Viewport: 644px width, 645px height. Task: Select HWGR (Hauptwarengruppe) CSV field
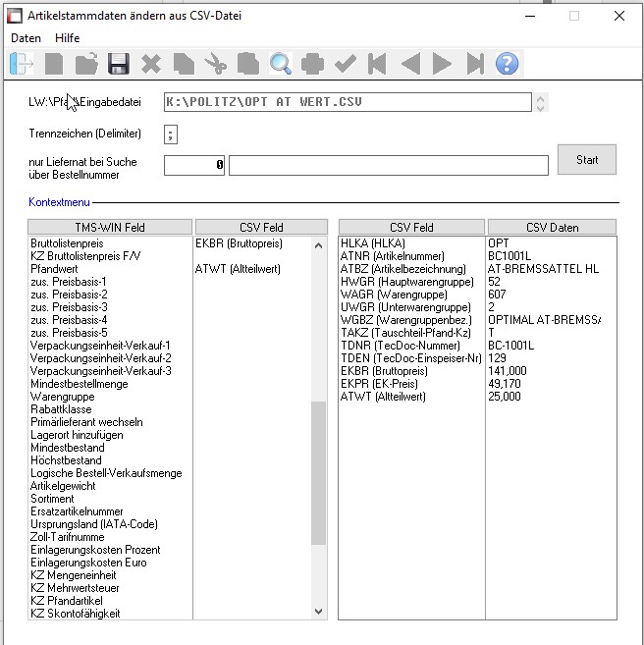(x=407, y=282)
